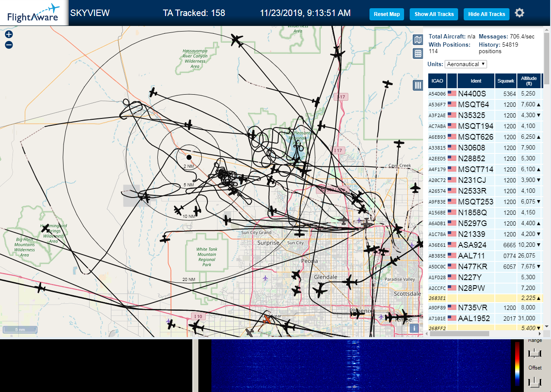Select the N477KR aircraft row
This screenshot has height=392, width=551.
(x=485, y=266)
